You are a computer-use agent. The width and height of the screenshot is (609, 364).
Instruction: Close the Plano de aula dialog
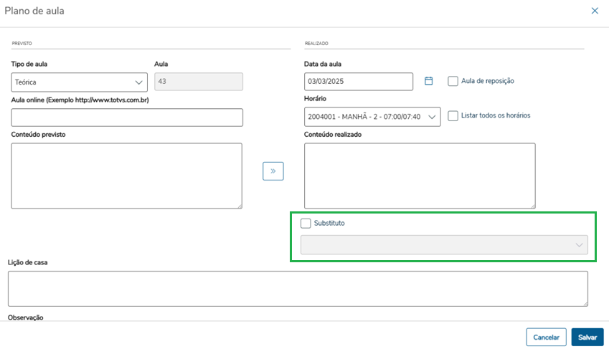click(x=595, y=11)
